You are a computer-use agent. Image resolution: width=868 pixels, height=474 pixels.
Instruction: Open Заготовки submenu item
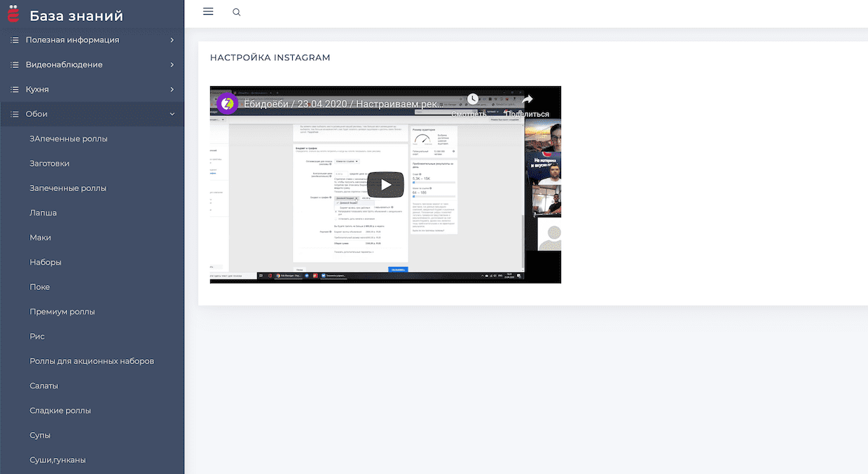click(x=49, y=163)
